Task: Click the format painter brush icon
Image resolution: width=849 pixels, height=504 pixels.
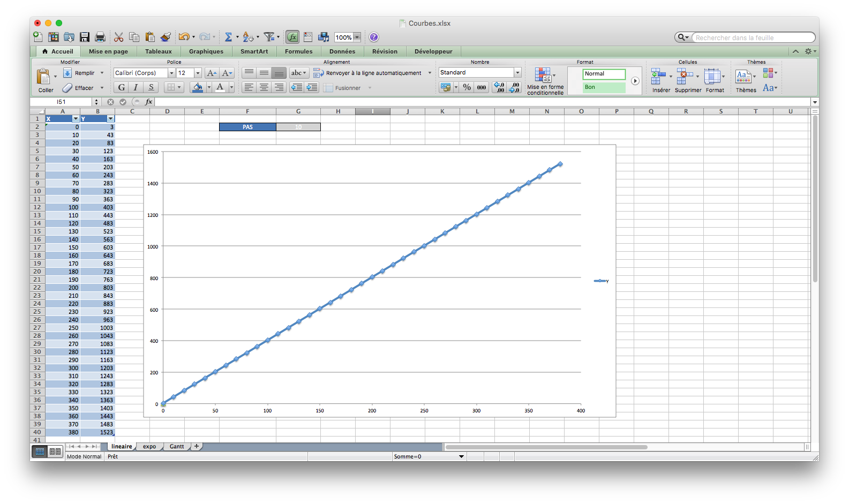Action: point(166,37)
